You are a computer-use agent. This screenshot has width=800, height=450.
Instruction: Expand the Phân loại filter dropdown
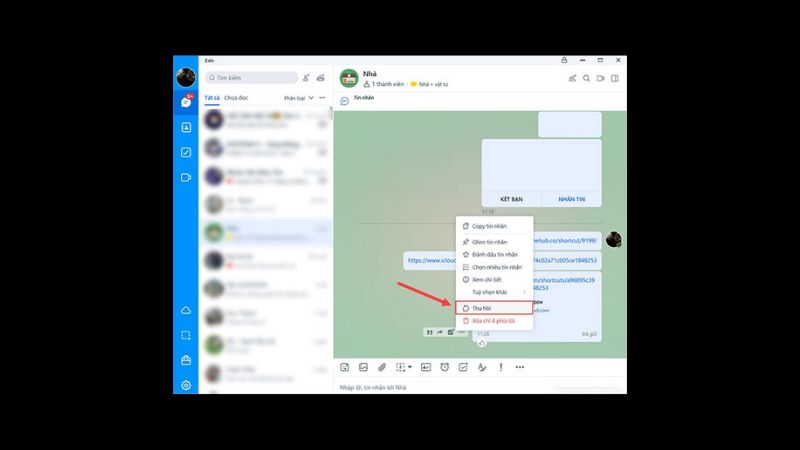click(x=298, y=98)
